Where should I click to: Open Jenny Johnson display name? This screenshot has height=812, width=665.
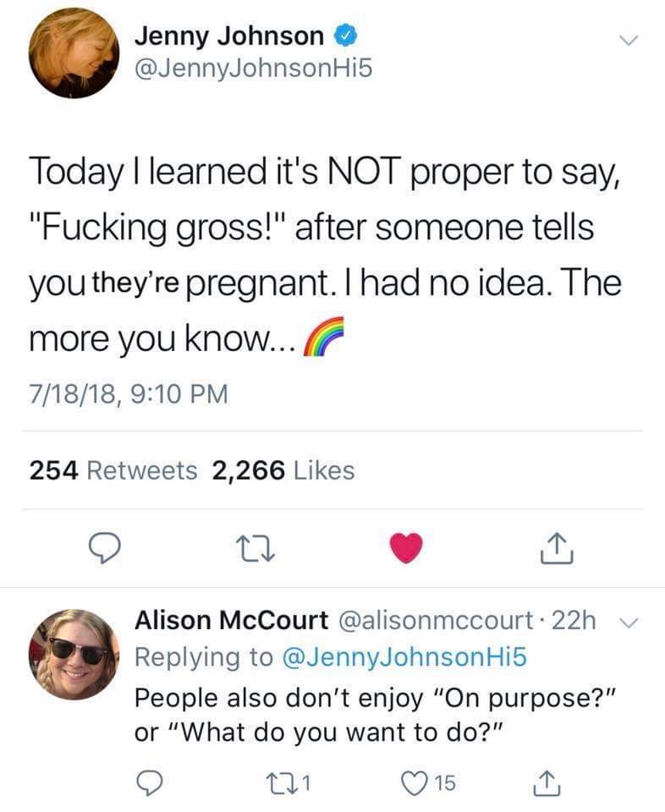click(x=229, y=36)
